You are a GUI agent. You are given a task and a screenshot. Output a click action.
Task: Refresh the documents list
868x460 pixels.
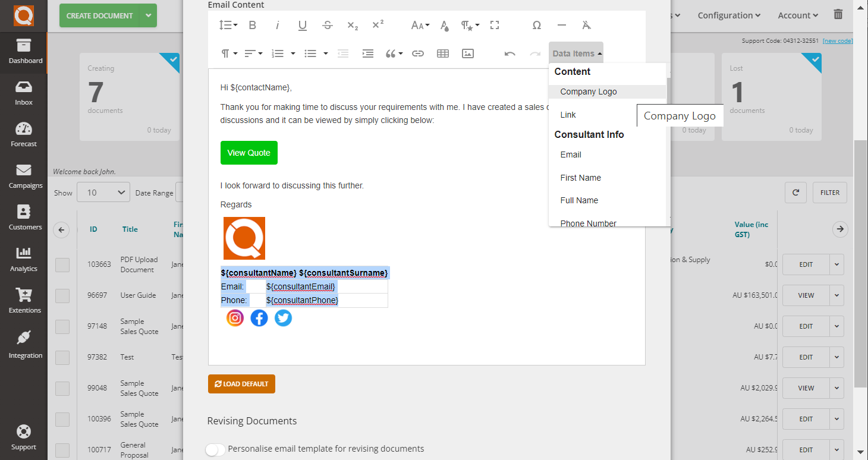coord(795,192)
